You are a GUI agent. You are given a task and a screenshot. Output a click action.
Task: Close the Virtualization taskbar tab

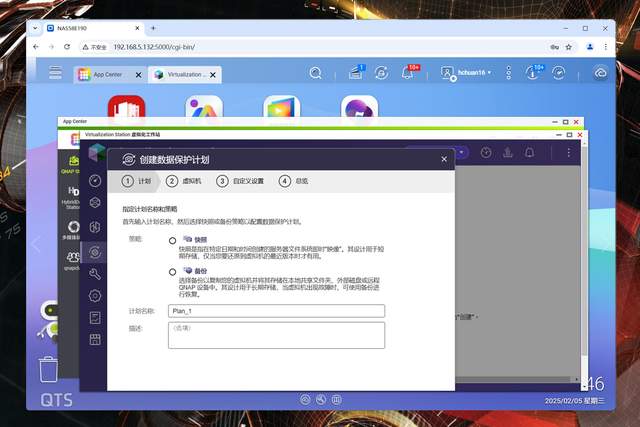[213, 75]
